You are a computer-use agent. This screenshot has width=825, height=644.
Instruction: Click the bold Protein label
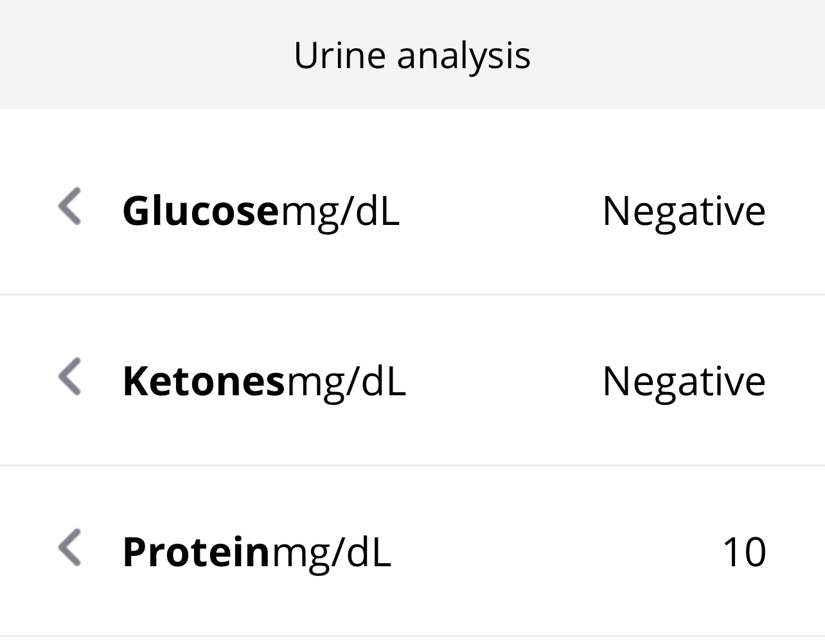[x=196, y=552]
